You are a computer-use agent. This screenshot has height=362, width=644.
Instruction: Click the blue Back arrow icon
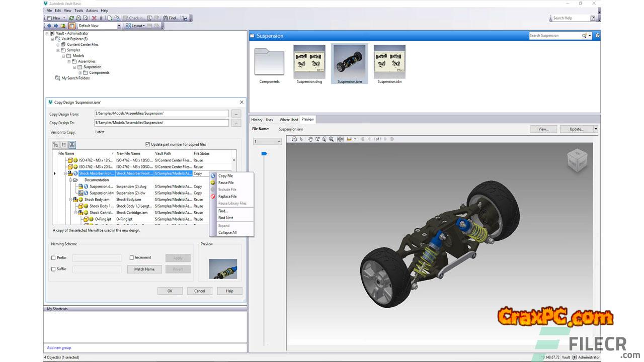[x=49, y=26]
